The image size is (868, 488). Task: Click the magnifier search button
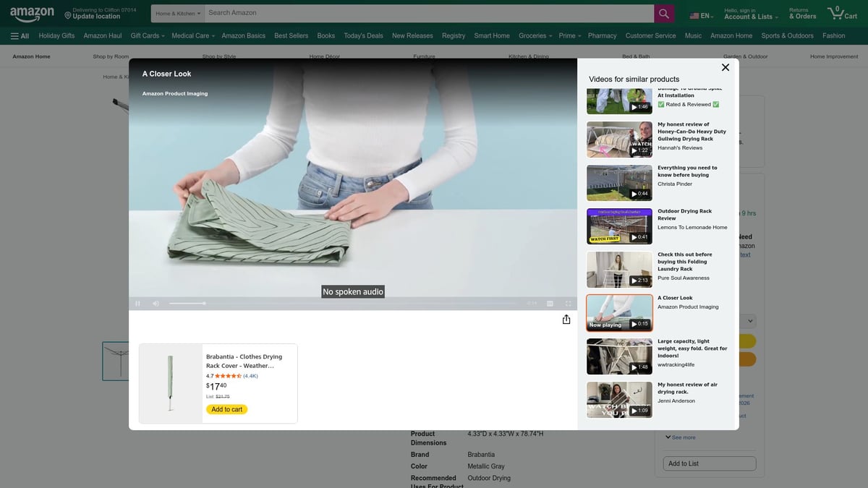664,13
